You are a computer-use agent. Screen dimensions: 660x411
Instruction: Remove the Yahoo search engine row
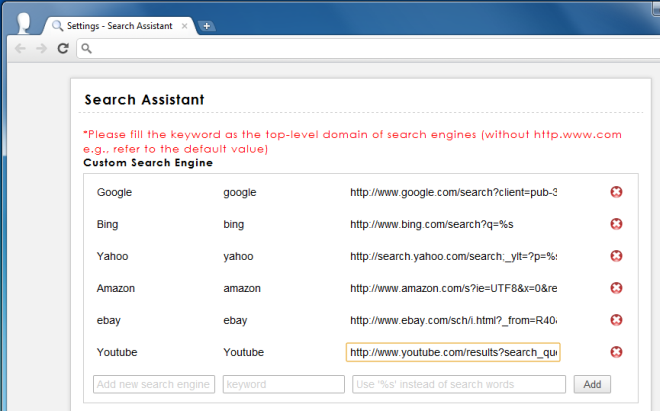coord(616,256)
